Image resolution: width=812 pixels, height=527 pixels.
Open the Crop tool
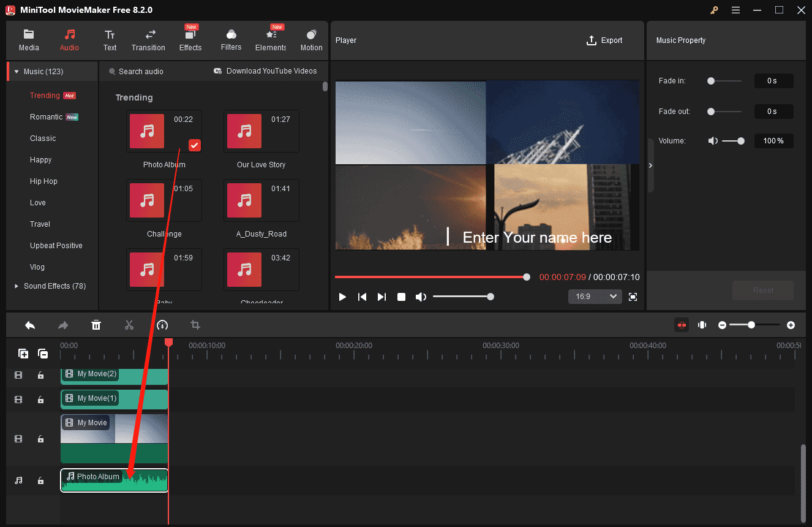click(195, 325)
